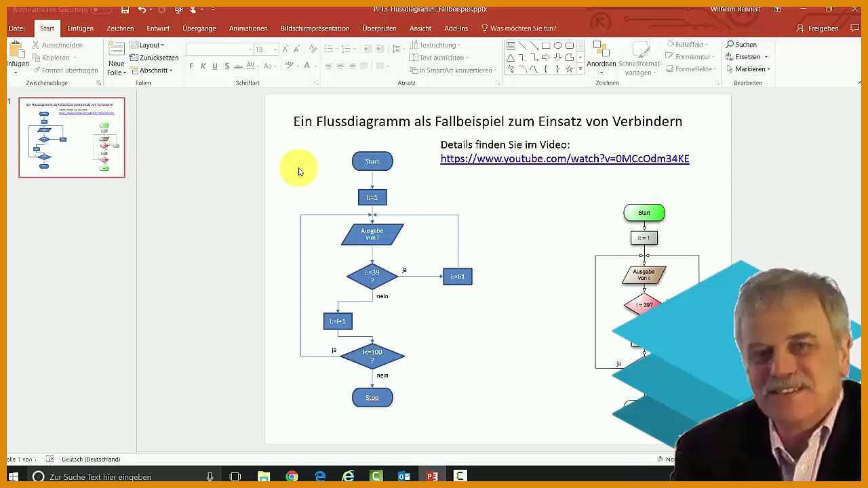868x488 pixels.
Task: Open the Markieren dropdown
Action: 748,69
